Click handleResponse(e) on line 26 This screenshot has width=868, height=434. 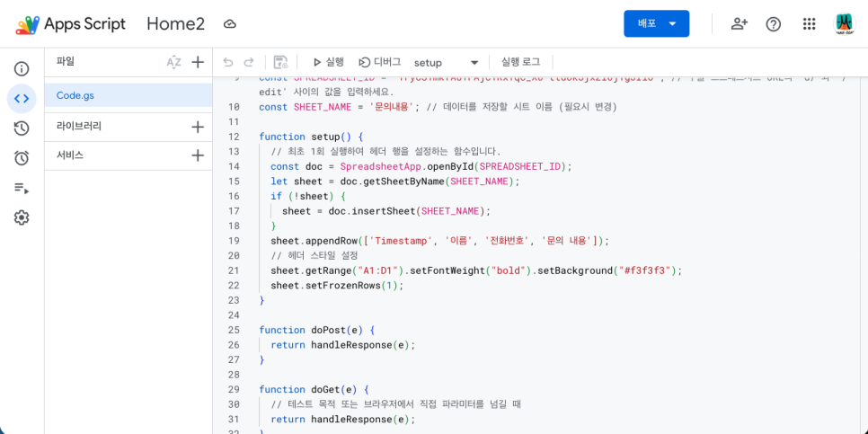(x=359, y=345)
